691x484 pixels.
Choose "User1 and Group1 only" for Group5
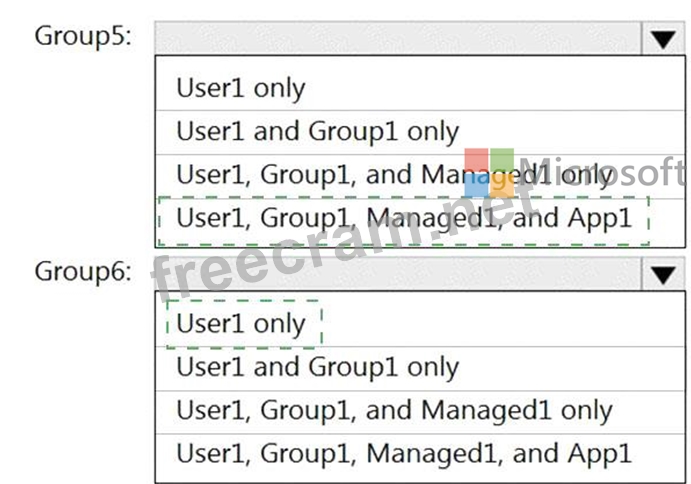click(x=317, y=131)
